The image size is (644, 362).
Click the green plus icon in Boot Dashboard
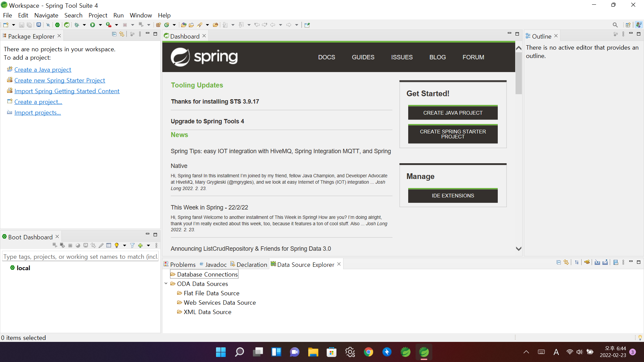coord(141,246)
